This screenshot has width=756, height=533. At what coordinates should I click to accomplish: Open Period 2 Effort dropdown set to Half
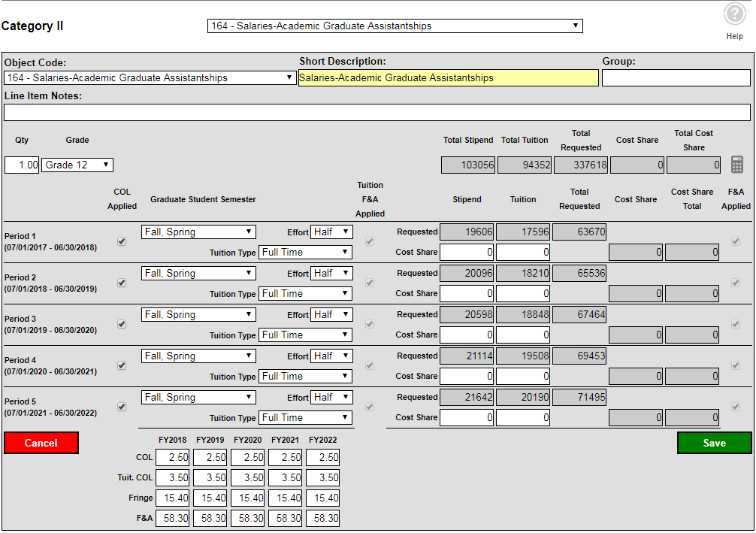point(331,273)
